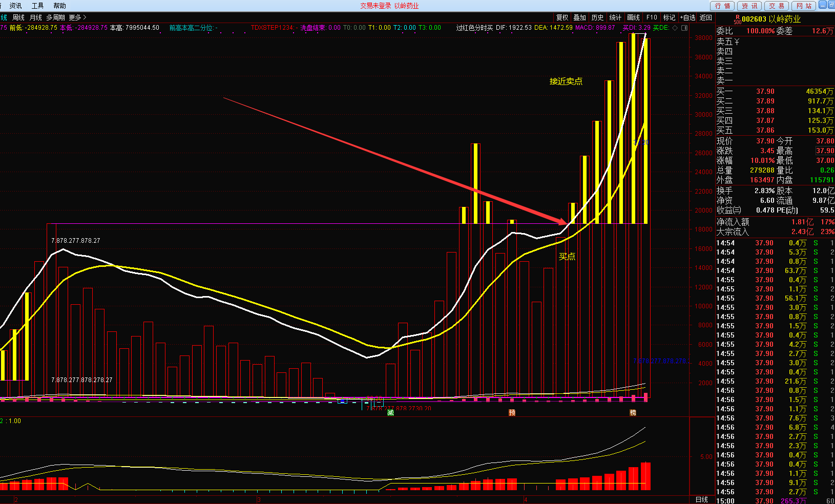Click the 过红色分时买 indicator name
The image size is (835, 504).
click(x=474, y=28)
